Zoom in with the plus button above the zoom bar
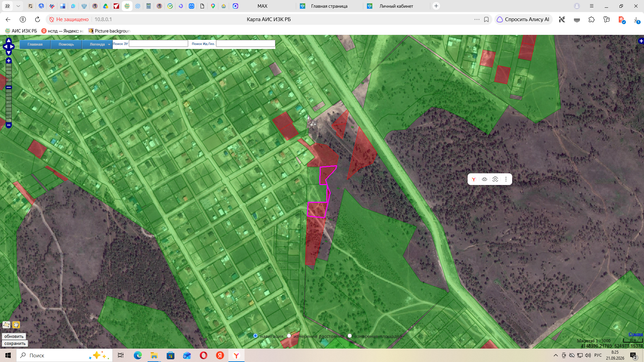 click(x=9, y=61)
